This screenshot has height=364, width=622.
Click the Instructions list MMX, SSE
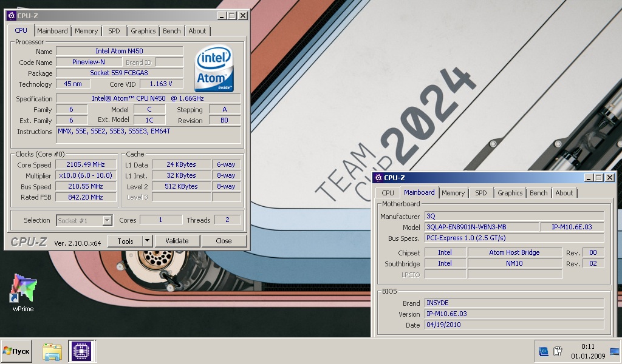point(148,135)
